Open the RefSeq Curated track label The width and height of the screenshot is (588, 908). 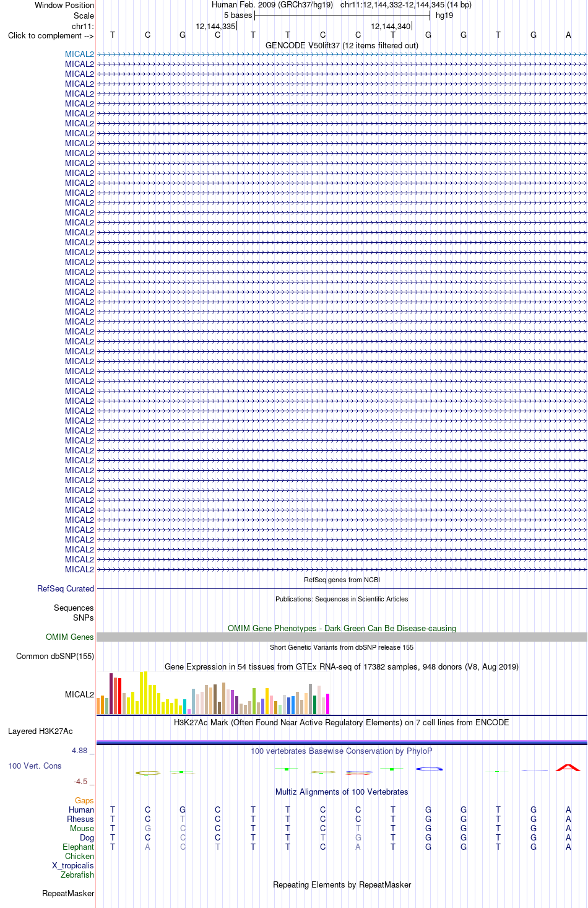pyautogui.click(x=66, y=588)
